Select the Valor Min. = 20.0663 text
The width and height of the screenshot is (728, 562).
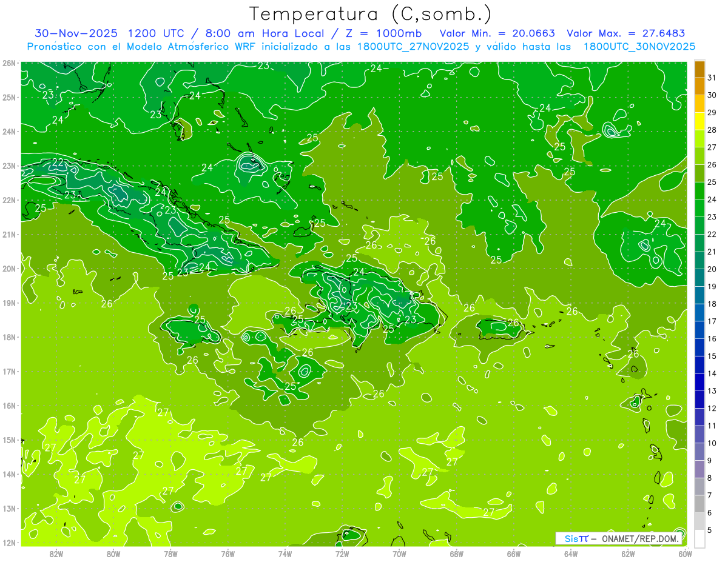click(497, 33)
